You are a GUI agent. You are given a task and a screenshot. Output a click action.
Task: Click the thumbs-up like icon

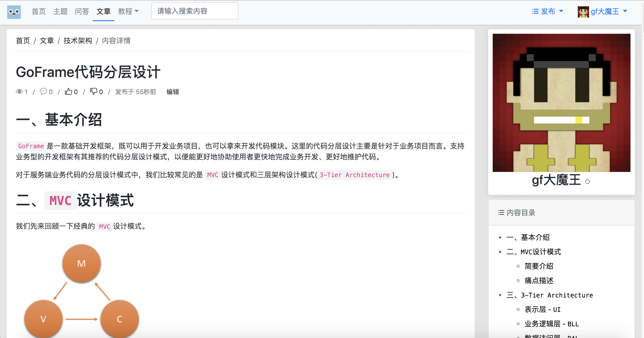coord(68,91)
